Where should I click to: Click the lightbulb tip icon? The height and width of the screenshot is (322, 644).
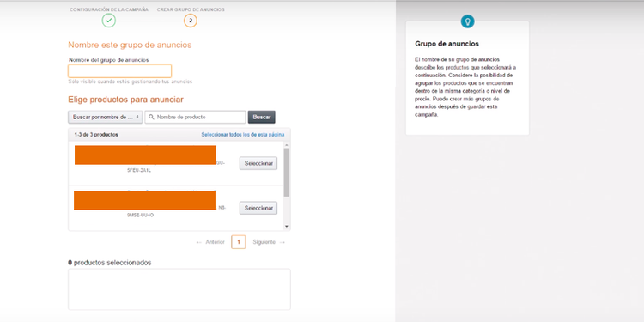(x=467, y=21)
